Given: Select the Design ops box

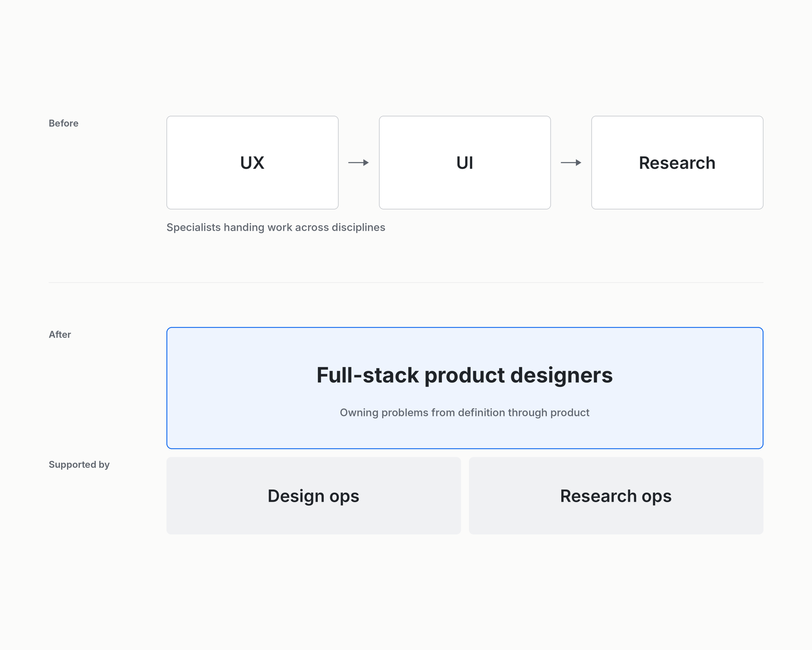Looking at the screenshot, I should point(314,495).
